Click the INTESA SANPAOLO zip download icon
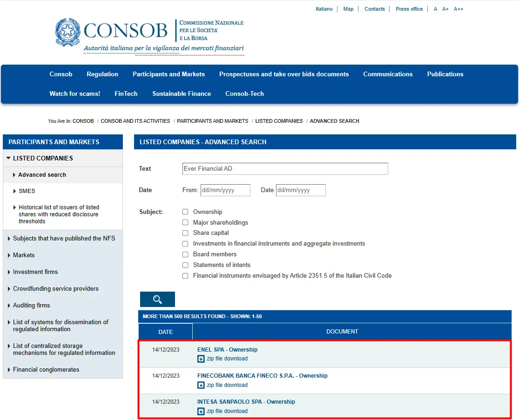This screenshot has width=519, height=420. point(201,411)
